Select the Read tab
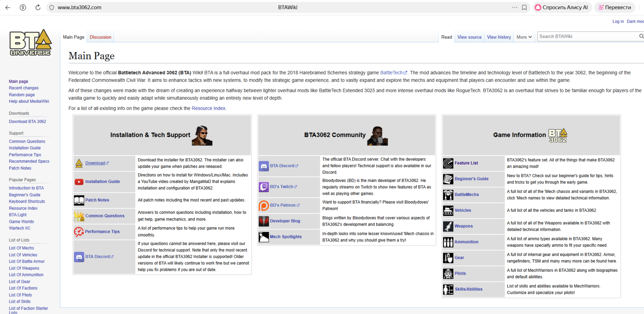Screen dimensions: 644x314 tap(447, 37)
